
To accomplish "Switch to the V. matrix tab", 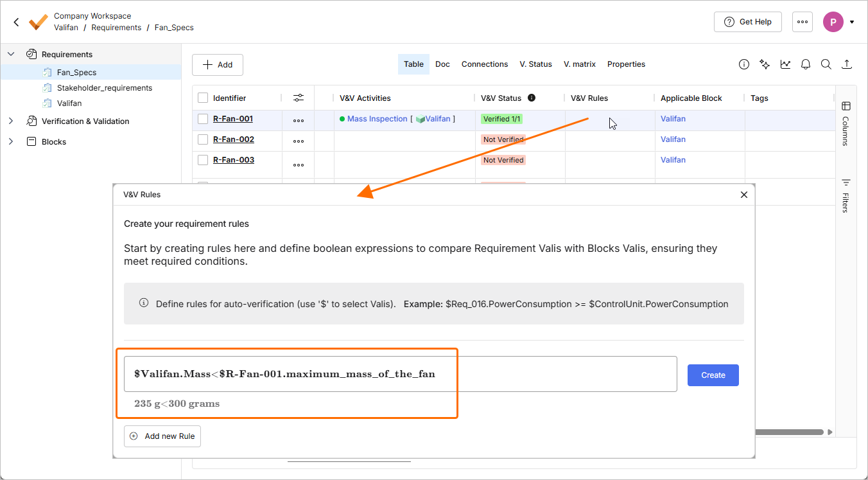I will [579, 64].
